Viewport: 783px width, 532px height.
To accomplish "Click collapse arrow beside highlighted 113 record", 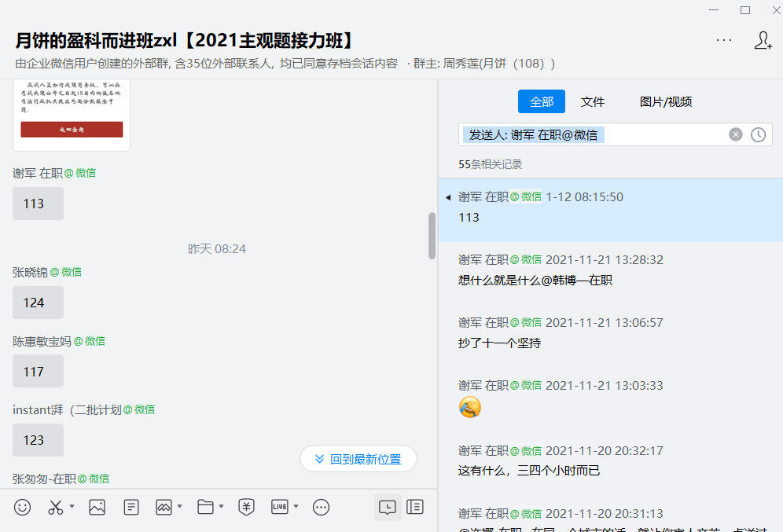I will [x=448, y=197].
